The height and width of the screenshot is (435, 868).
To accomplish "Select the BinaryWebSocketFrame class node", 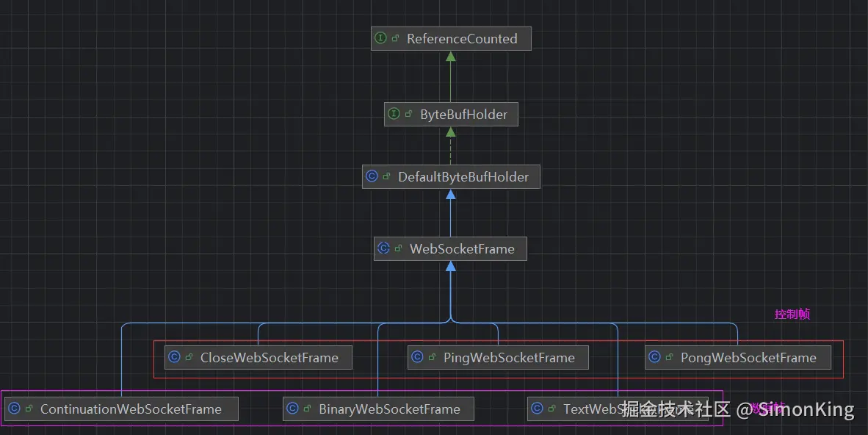I will (x=379, y=409).
